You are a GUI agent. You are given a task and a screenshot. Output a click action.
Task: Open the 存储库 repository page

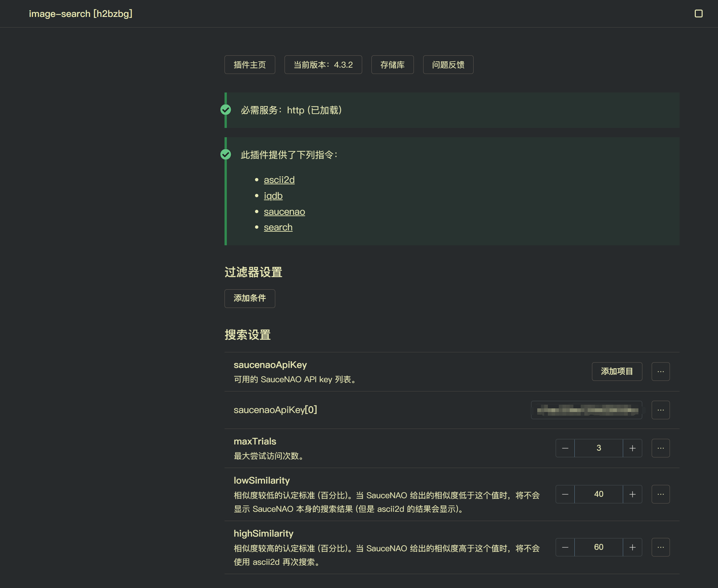(x=392, y=64)
